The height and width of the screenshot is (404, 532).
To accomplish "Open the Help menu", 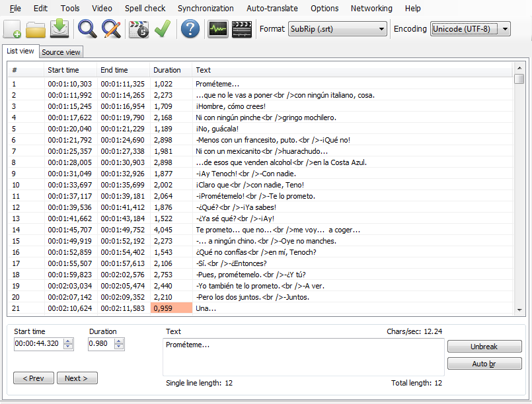I will [412, 9].
